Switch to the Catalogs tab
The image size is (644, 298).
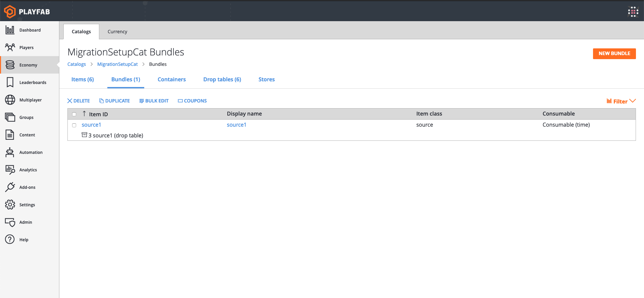81,32
